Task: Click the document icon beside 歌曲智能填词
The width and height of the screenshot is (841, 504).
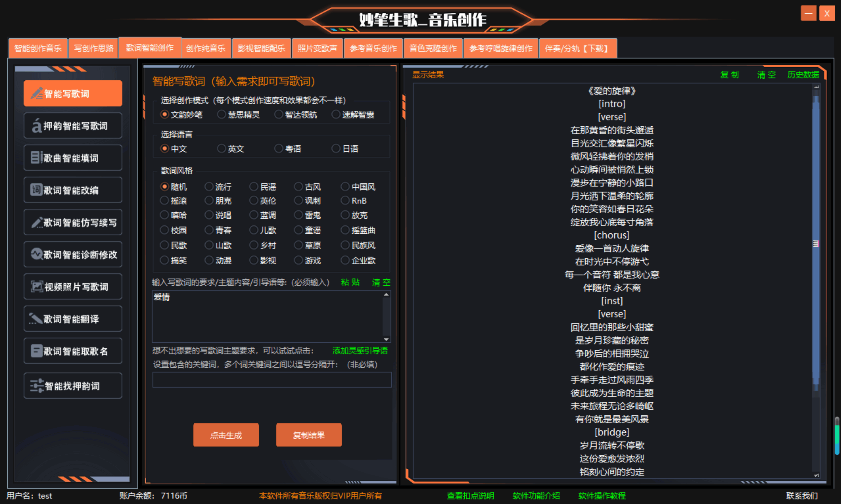Action: coord(36,158)
